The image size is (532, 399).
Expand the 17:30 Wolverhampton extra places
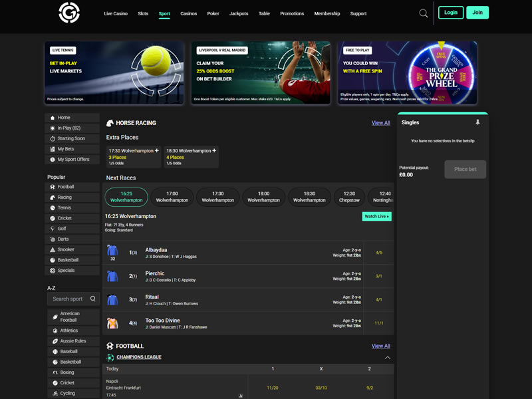pos(157,151)
